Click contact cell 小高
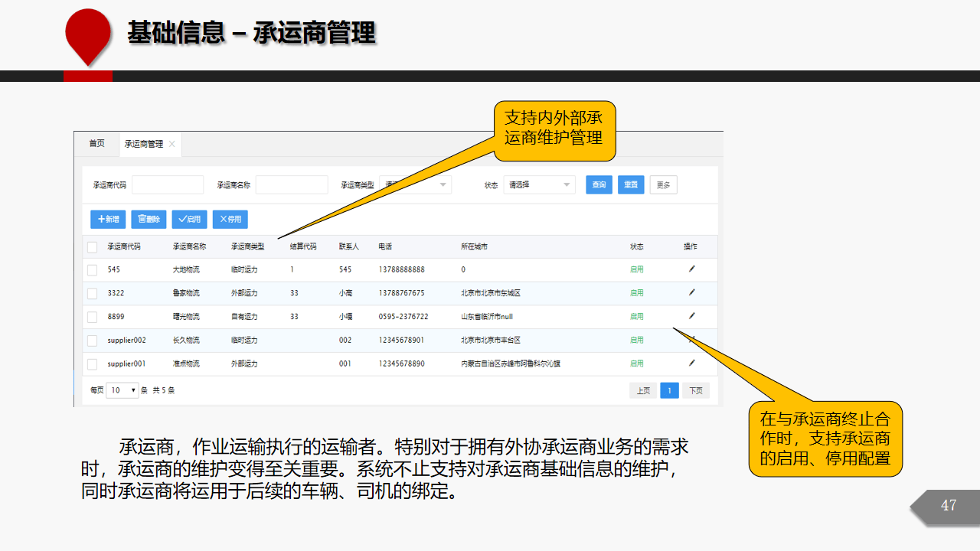Viewport: 980px width, 551px height. [346, 293]
